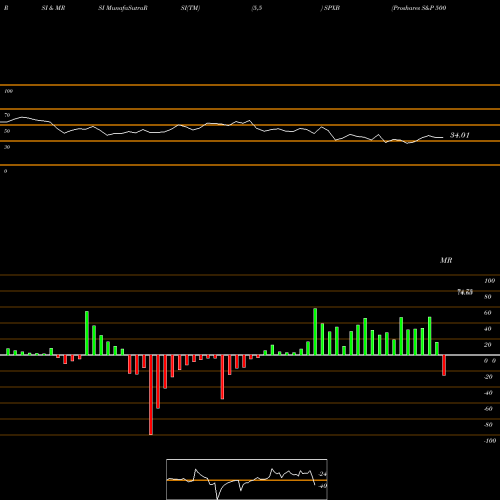Click the -40 label on MR axis

tap(488, 393)
